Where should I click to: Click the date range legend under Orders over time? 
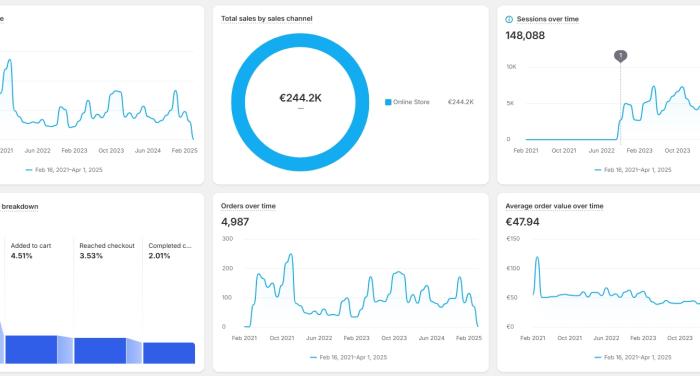tap(349, 357)
